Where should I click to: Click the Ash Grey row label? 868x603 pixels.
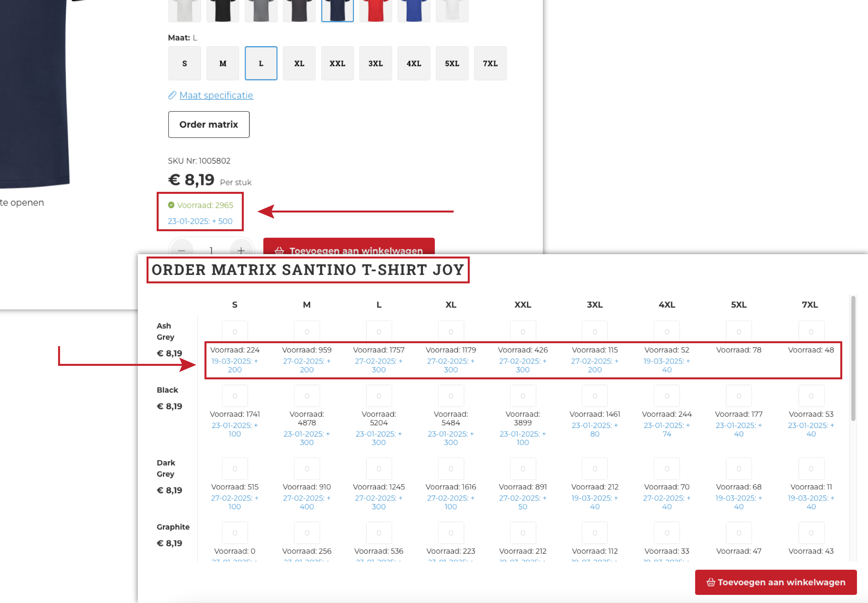[x=166, y=331]
